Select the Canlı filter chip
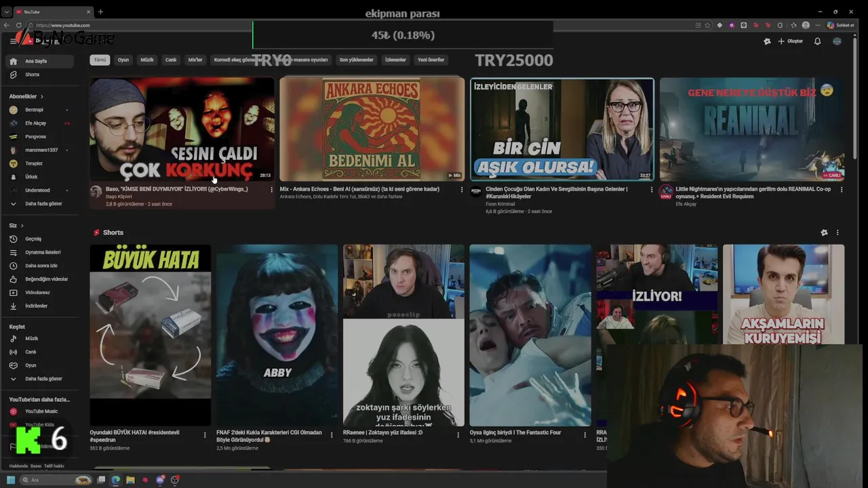868x488 pixels. pyautogui.click(x=171, y=60)
